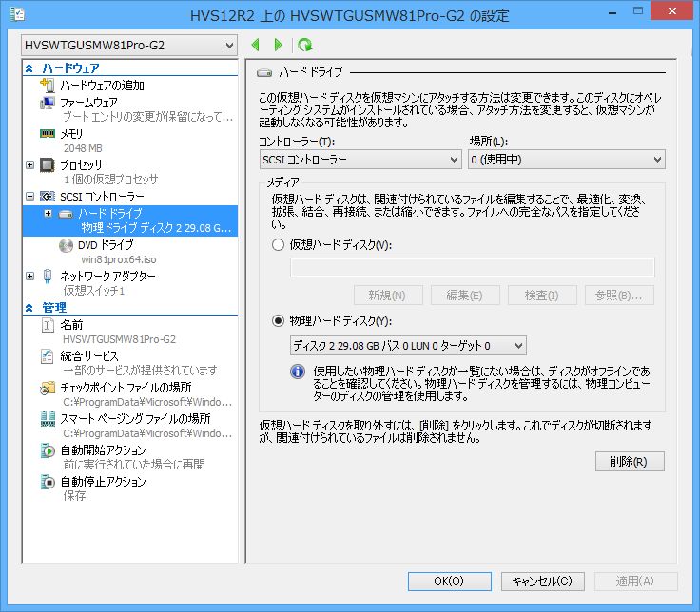The image size is (700, 612).
Task: Go to next VM with green right arrow
Action: click(278, 45)
